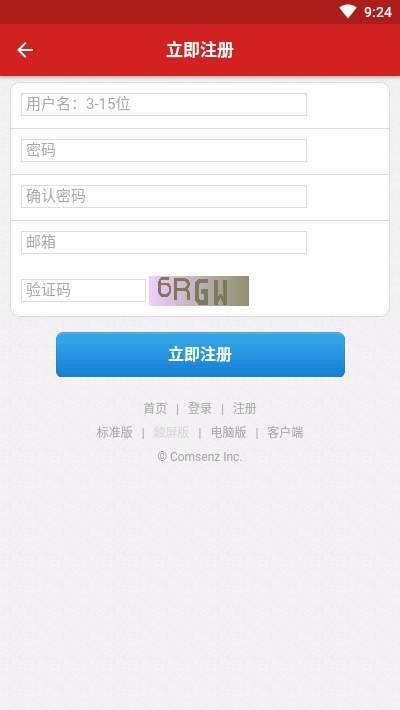
Task: Tap the Wi-Fi signal status icon
Action: (347, 12)
